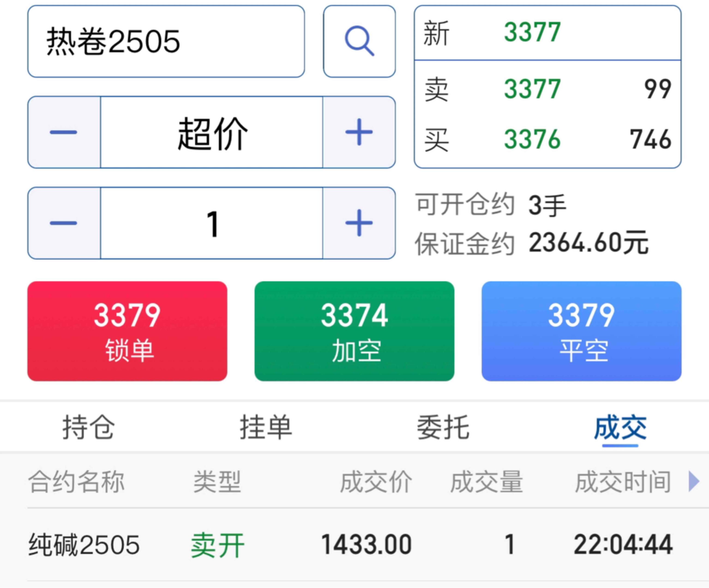Click the 卖 price 3377 quote
This screenshot has width=709, height=588.
click(x=532, y=89)
